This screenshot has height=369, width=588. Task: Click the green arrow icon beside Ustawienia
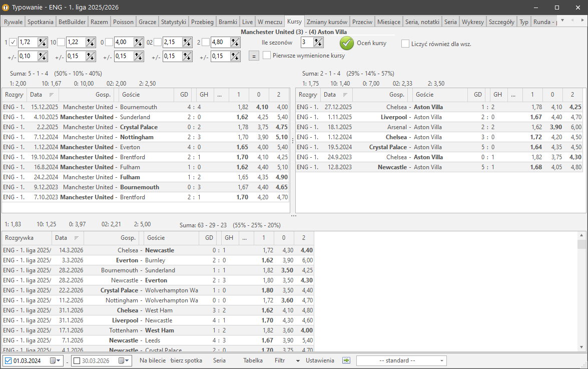tap(346, 360)
